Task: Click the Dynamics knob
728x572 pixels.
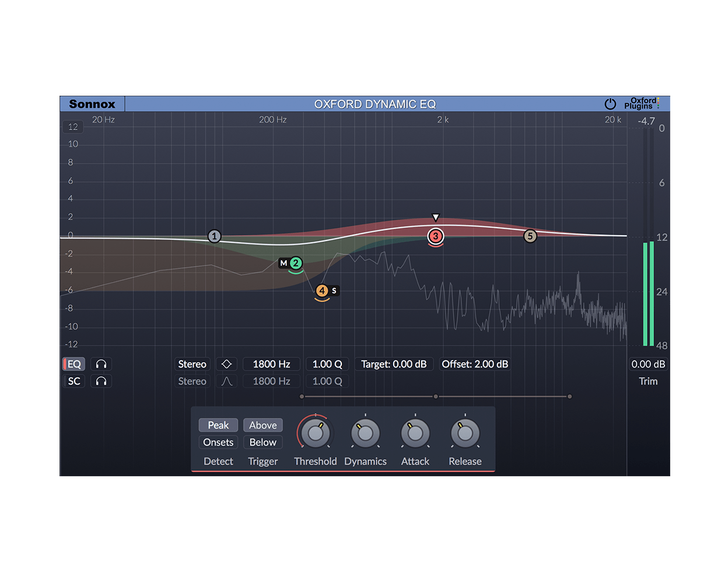Action: [366, 434]
